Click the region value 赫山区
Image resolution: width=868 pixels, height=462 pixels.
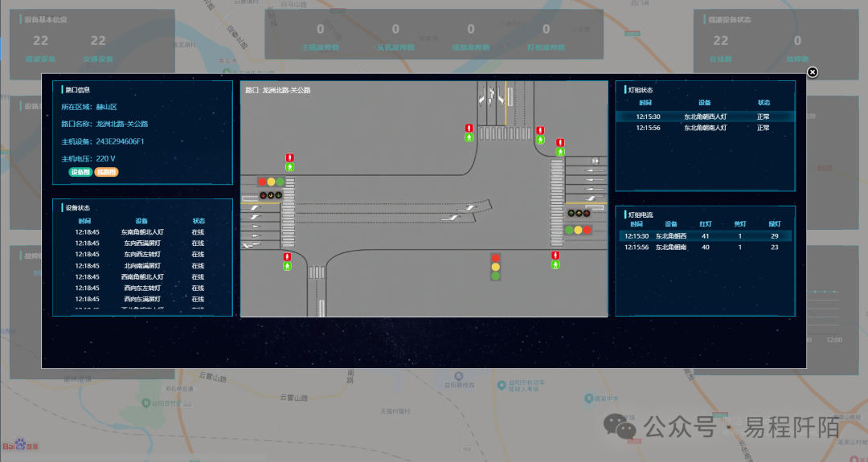[106, 108]
